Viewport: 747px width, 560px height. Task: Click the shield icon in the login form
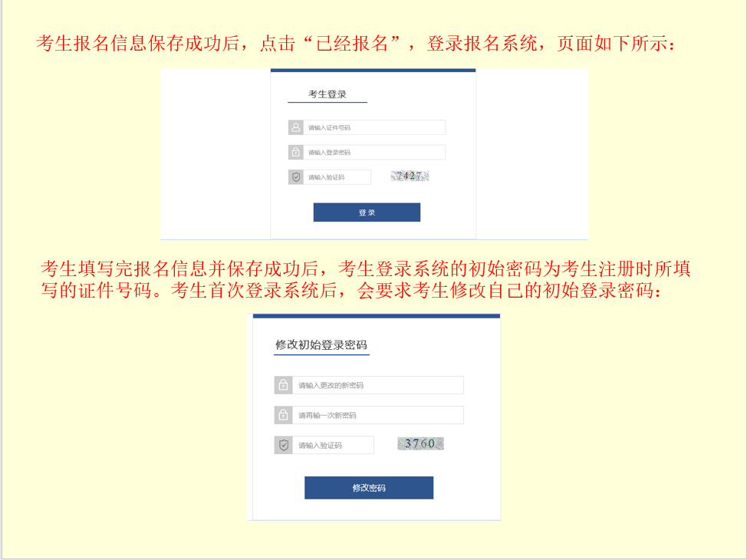pos(296,176)
